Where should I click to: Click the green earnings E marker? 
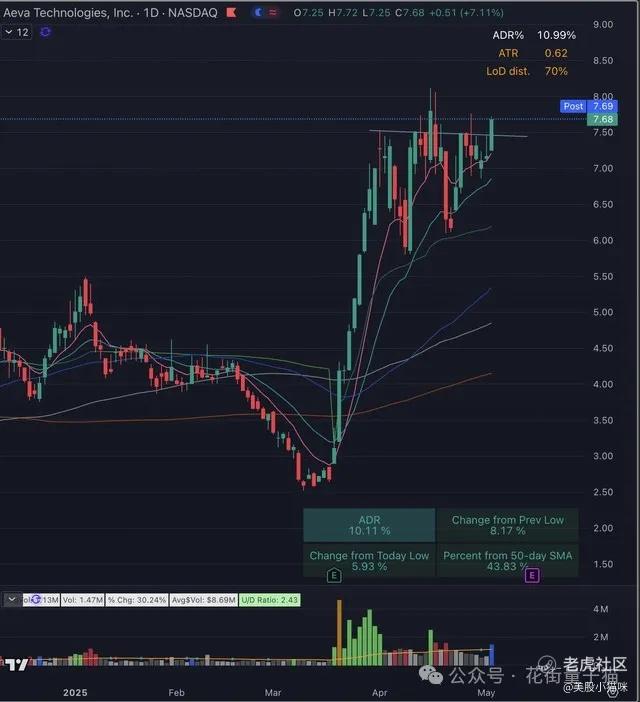(x=334, y=575)
